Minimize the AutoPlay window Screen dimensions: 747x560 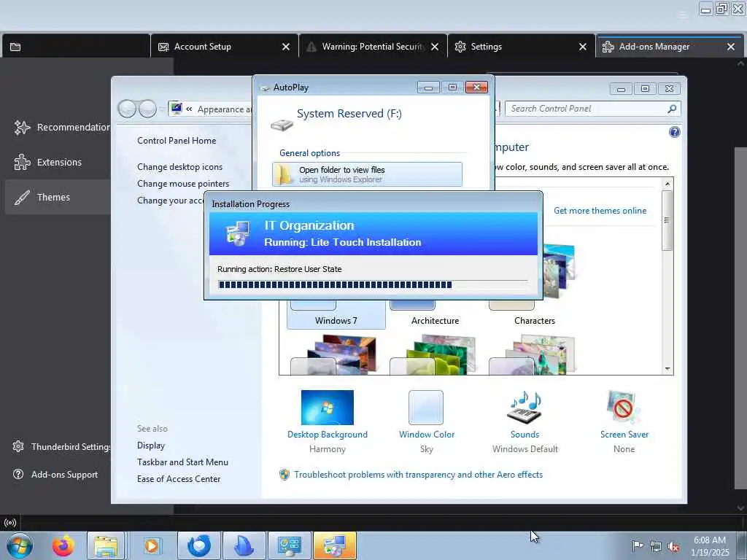[428, 87]
